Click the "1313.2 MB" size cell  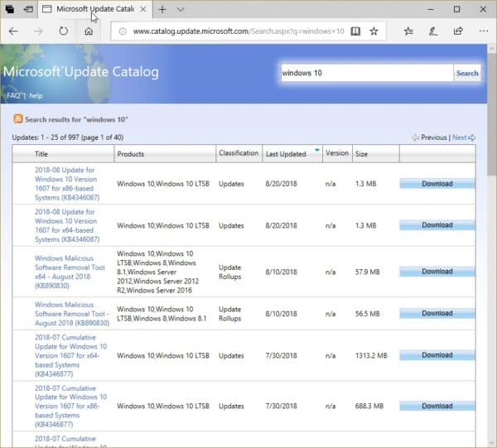tap(371, 355)
